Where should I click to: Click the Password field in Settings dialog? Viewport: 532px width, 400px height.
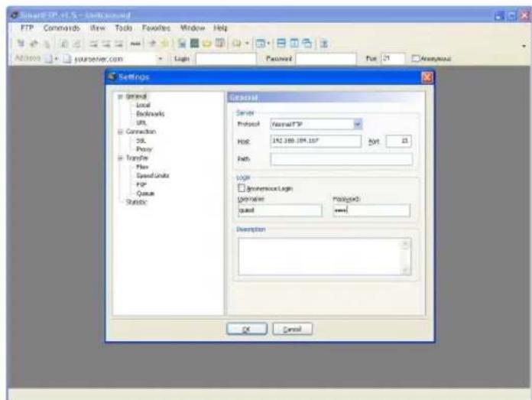click(371, 210)
